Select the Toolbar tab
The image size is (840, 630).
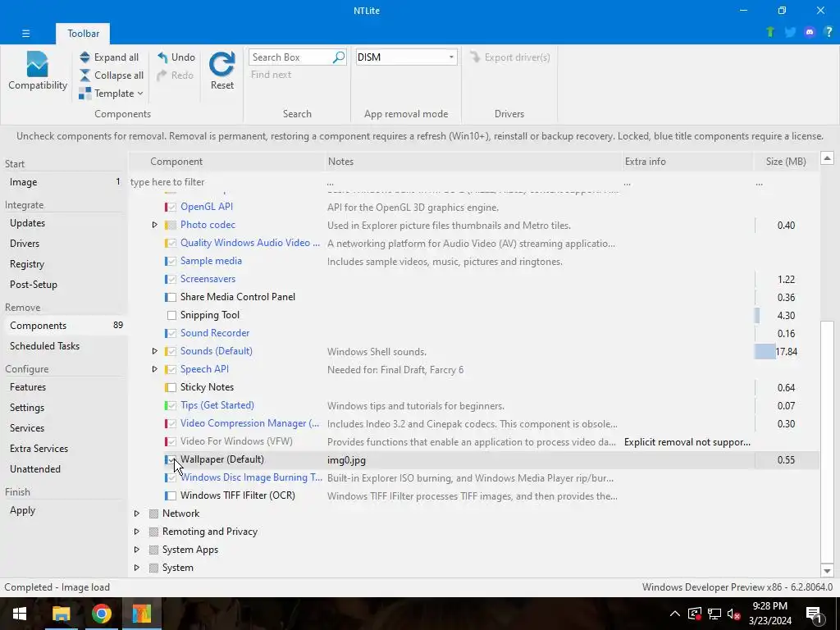[83, 33]
